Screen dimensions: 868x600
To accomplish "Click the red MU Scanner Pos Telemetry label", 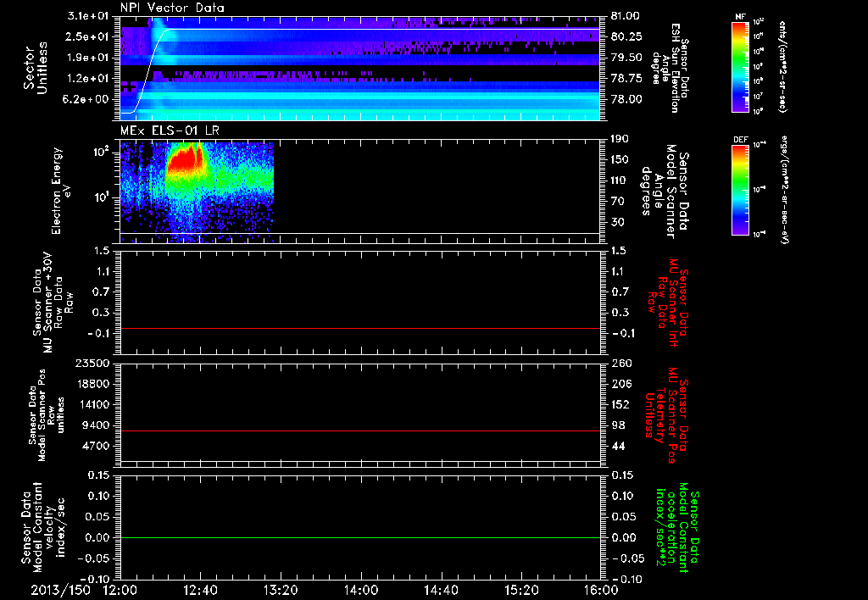I will click(x=667, y=415).
